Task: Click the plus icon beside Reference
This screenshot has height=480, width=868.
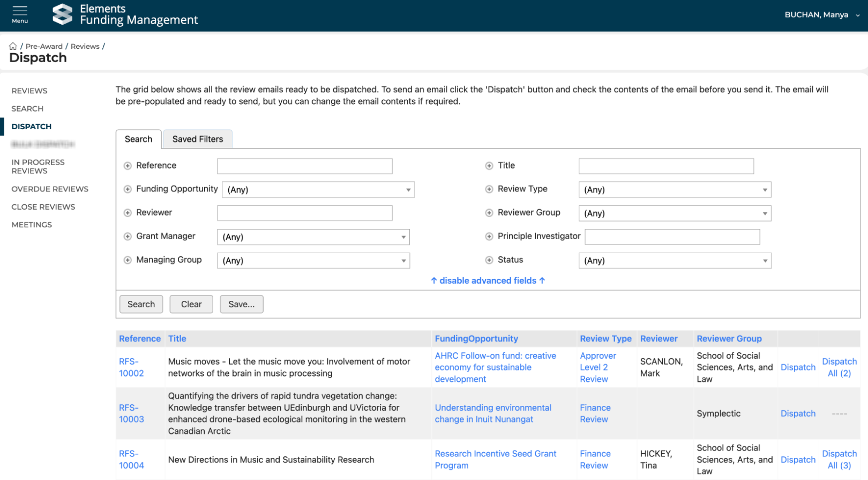Action: (128, 166)
